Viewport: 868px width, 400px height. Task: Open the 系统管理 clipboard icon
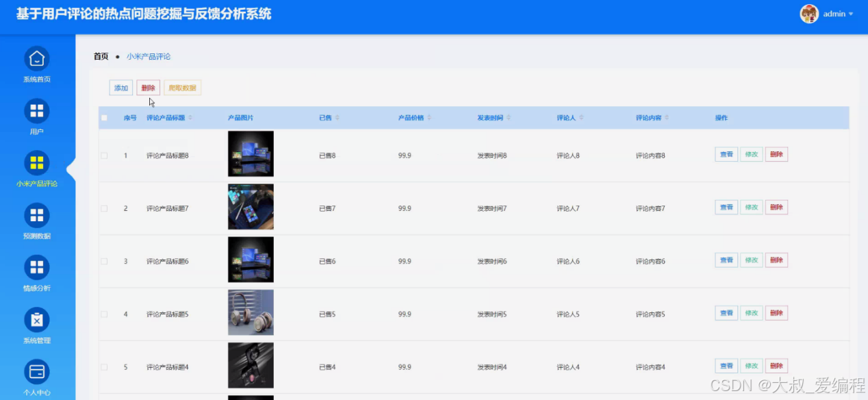37,320
